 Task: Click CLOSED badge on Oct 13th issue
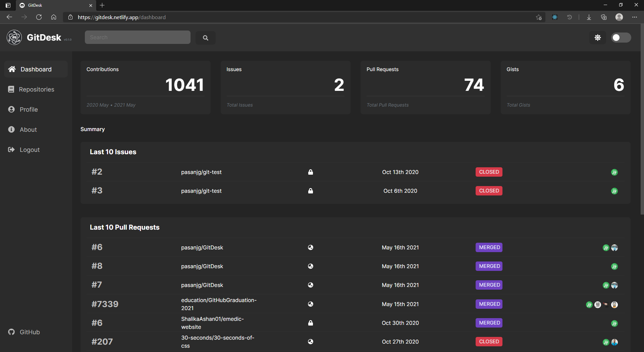pyautogui.click(x=489, y=172)
